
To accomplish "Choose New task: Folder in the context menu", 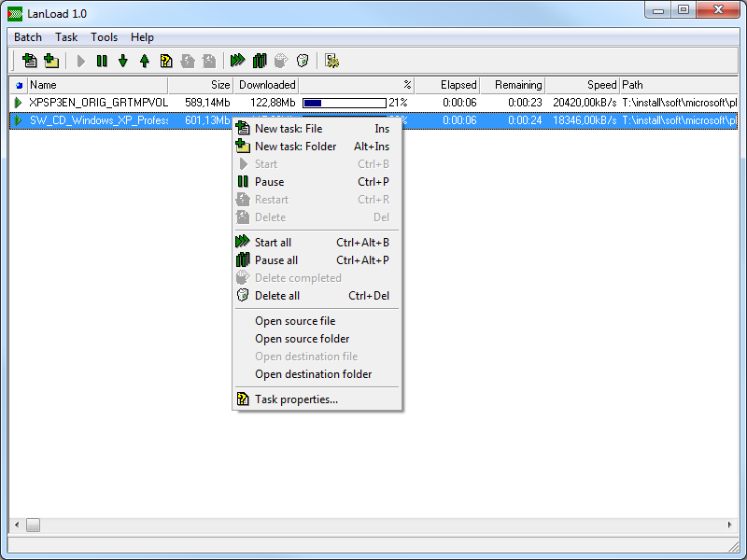I will pyautogui.click(x=317, y=147).
